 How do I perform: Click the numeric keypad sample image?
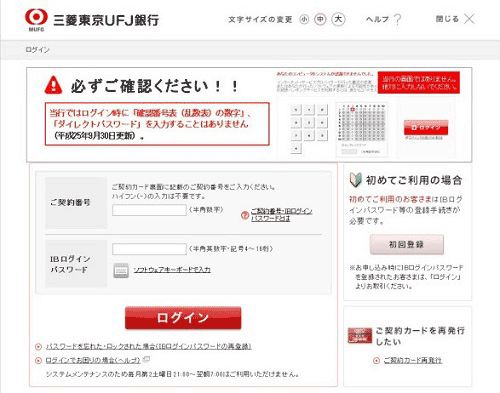pos(309,128)
